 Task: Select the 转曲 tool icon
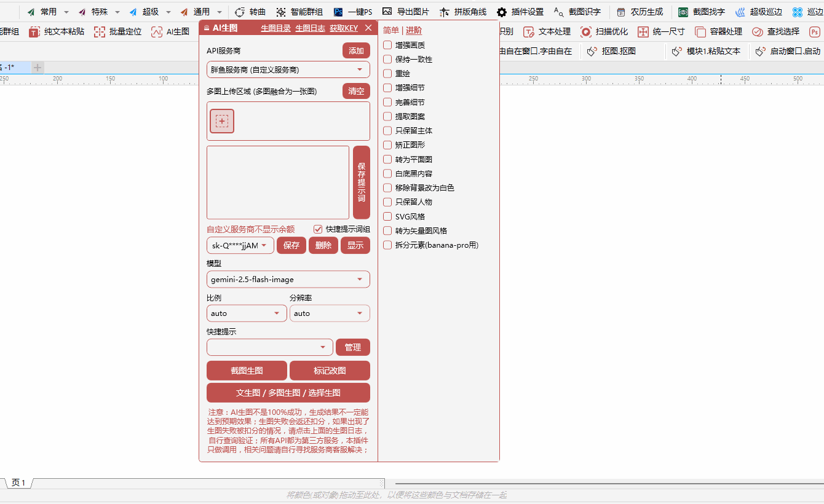[x=248, y=12]
